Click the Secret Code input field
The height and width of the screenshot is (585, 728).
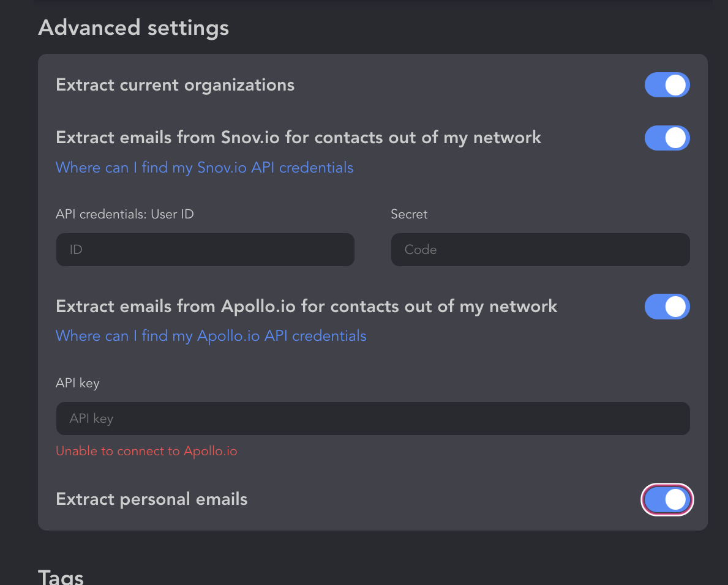coord(541,250)
